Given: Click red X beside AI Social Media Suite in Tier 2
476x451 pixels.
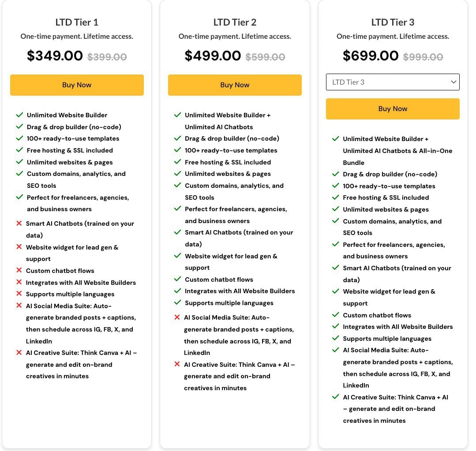Looking at the screenshot, I should point(177,317).
